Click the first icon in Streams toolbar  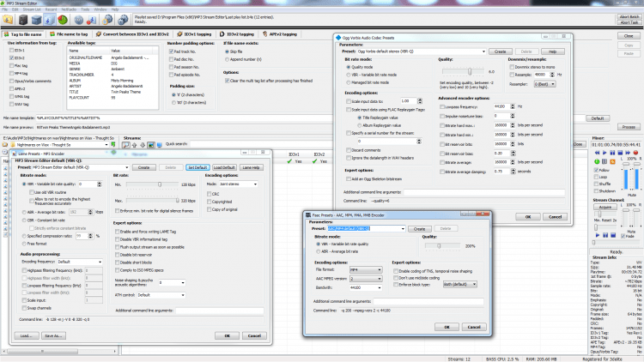(126, 143)
